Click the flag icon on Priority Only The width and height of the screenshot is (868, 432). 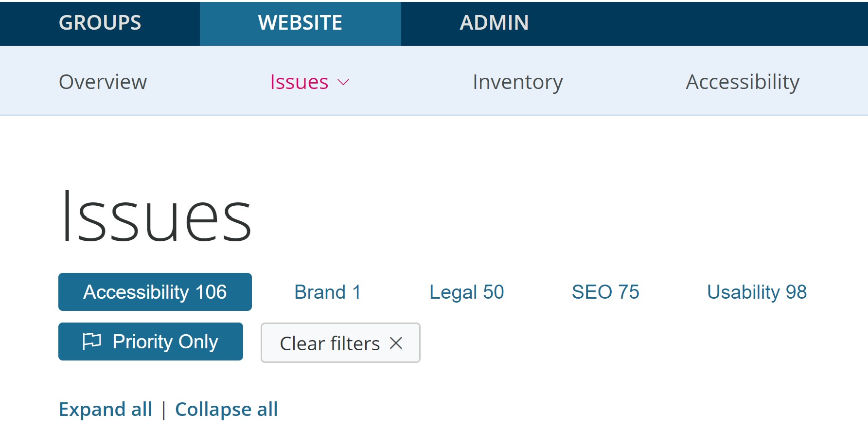[91, 341]
